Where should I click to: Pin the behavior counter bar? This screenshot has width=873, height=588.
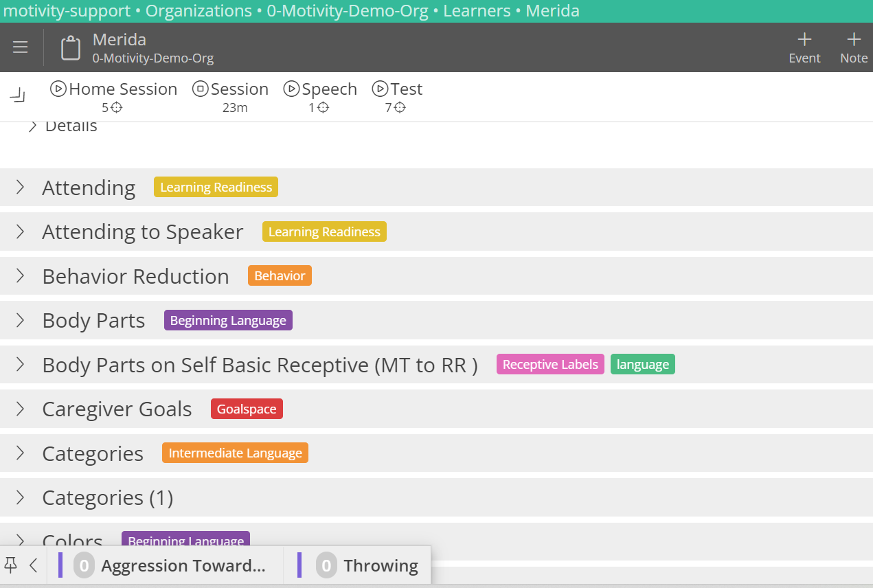click(x=11, y=565)
